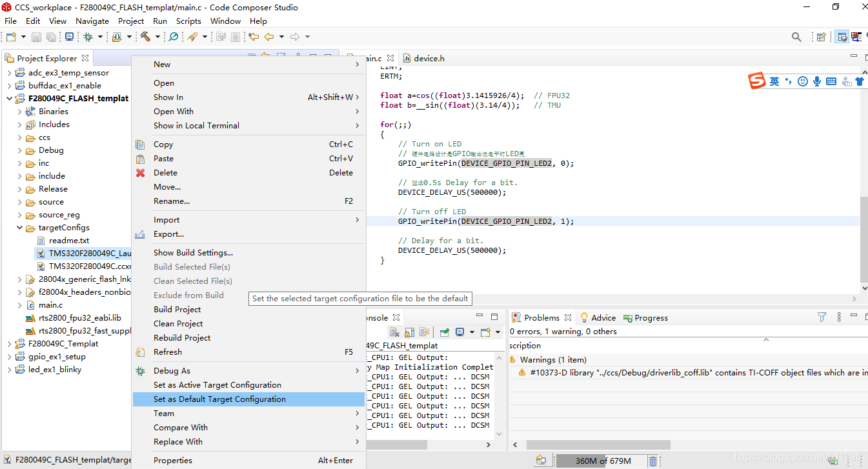
Task: Click the heap status 360M of 679M bar
Action: (x=601, y=461)
